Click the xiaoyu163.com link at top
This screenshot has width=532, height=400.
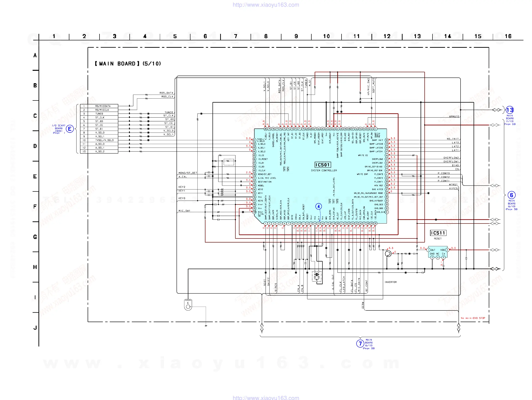[x=266, y=5]
